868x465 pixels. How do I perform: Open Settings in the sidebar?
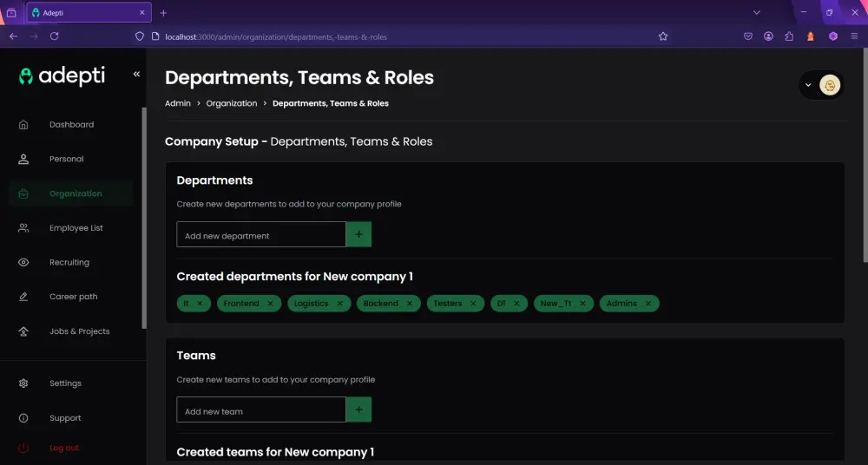coord(65,383)
